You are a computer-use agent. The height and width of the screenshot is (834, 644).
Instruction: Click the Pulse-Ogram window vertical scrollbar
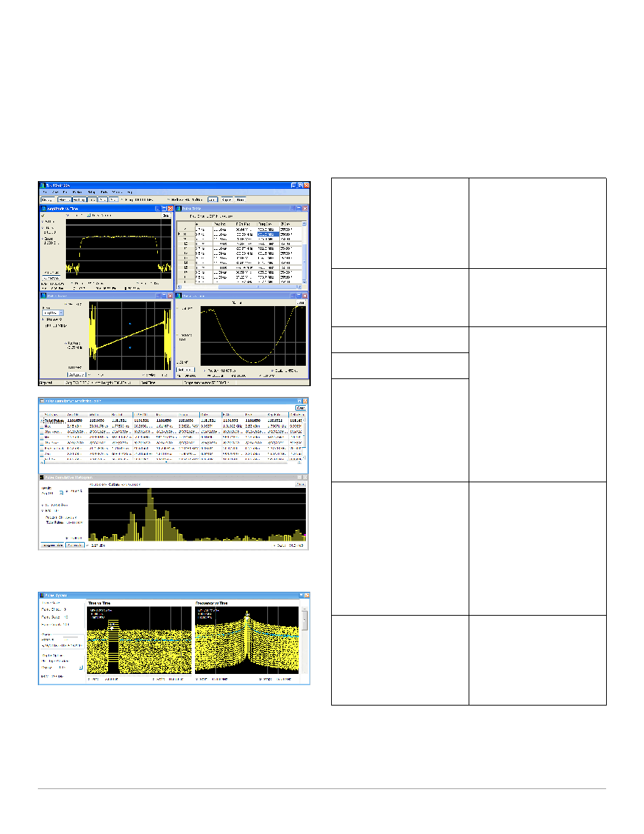tap(305, 640)
